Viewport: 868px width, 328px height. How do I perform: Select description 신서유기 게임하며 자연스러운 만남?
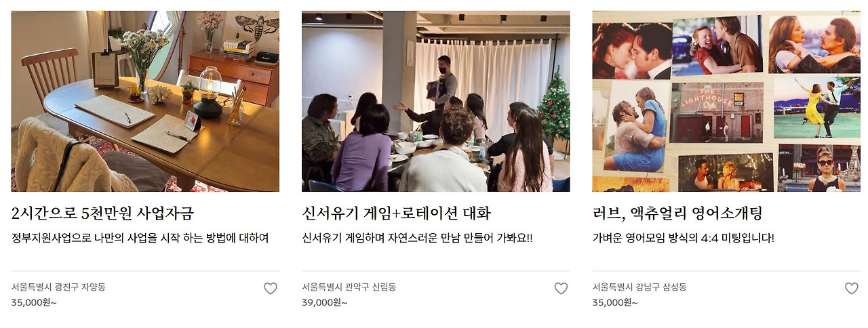coord(417,239)
